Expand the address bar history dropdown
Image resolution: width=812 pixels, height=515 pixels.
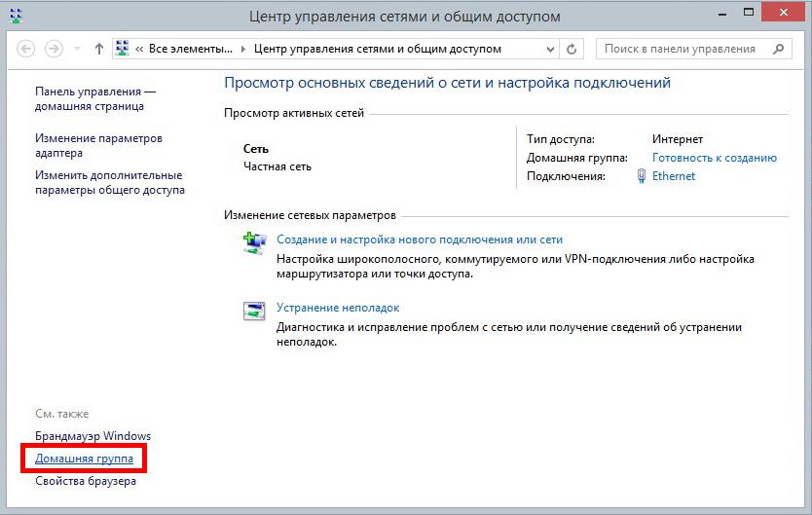click(x=550, y=50)
